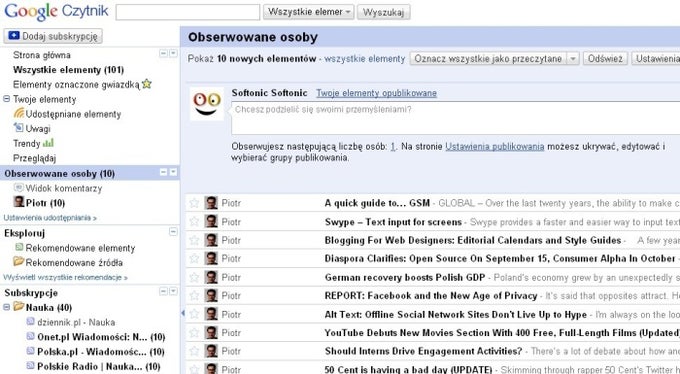Minimize the Eksploruj section
This screenshot has width=680, height=374.
click(x=173, y=232)
